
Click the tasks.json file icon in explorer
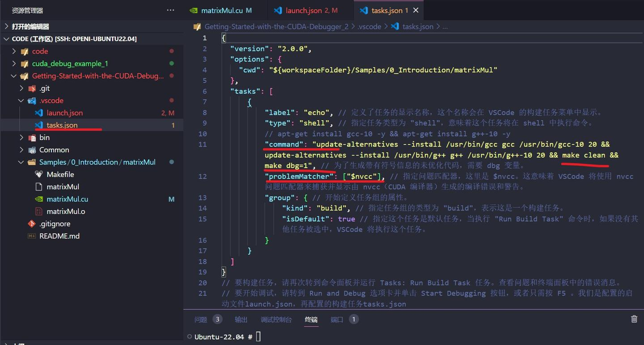(x=39, y=125)
